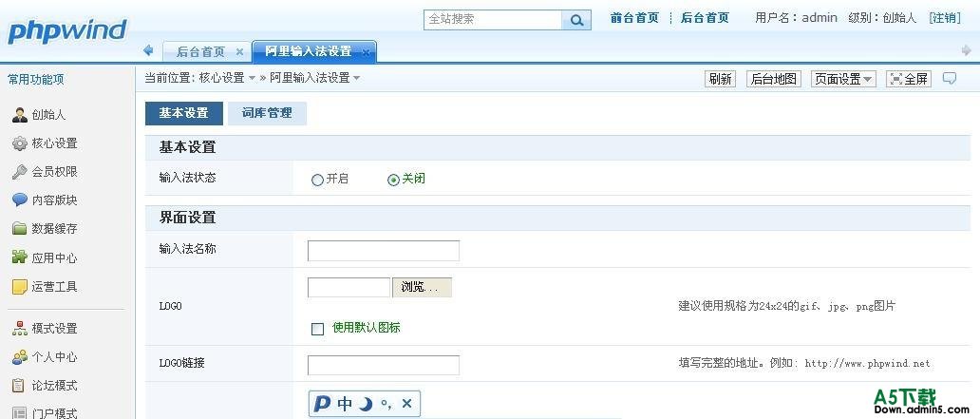Click the 前台首页 link

click(634, 18)
